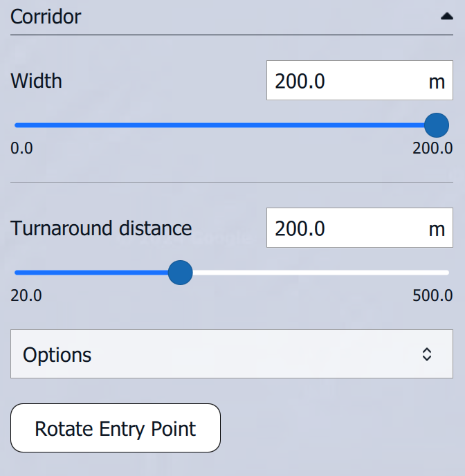Image resolution: width=465 pixels, height=476 pixels.
Task: Click the Turnaround minimum 20.0 label
Action: pos(26,295)
